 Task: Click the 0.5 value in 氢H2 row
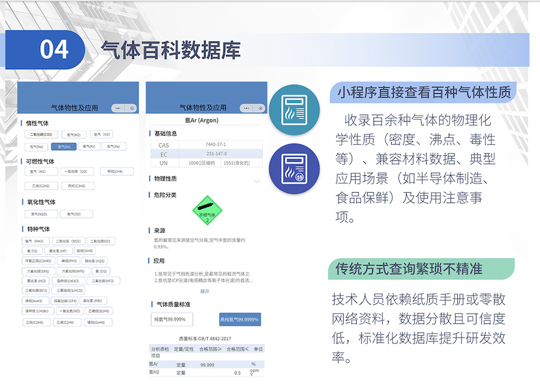pyautogui.click(x=238, y=373)
